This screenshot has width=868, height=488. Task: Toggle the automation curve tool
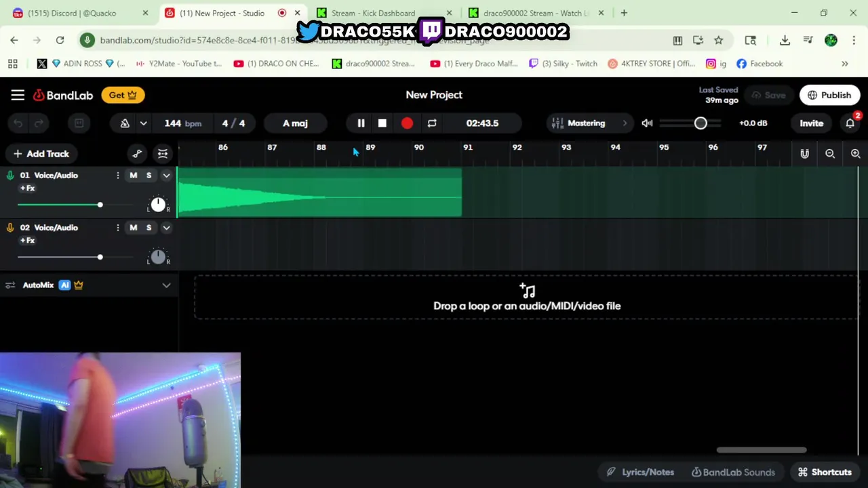pyautogui.click(x=137, y=154)
